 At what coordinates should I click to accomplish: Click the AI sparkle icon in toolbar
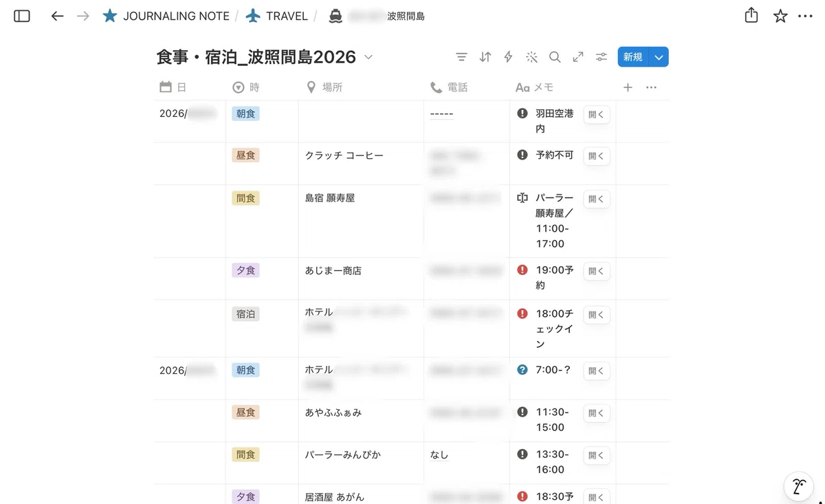(531, 57)
